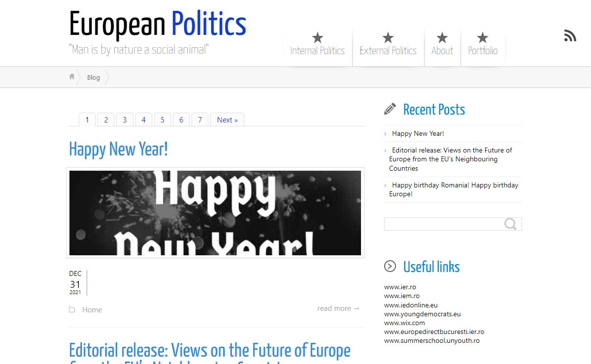Visit www.iedonline.eu link
The height and width of the screenshot is (364, 591).
[x=411, y=305]
